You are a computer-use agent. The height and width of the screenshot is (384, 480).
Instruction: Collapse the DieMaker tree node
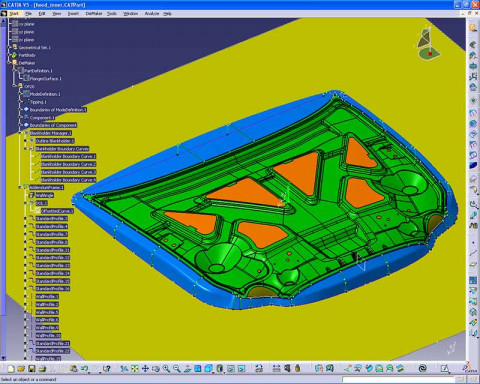[9, 63]
